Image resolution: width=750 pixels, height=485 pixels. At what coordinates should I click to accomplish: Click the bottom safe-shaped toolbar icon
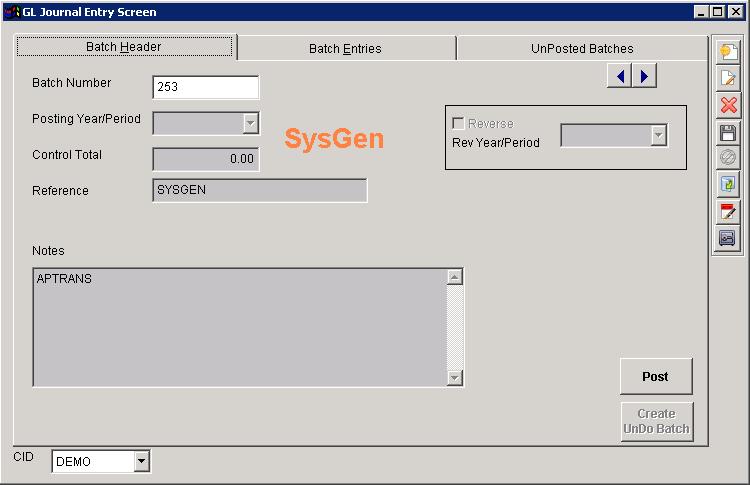tap(728, 238)
